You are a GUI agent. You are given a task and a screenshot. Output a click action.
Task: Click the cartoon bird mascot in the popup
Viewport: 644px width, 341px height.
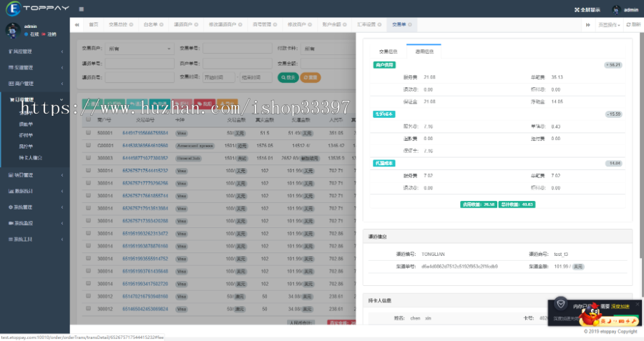(591, 315)
